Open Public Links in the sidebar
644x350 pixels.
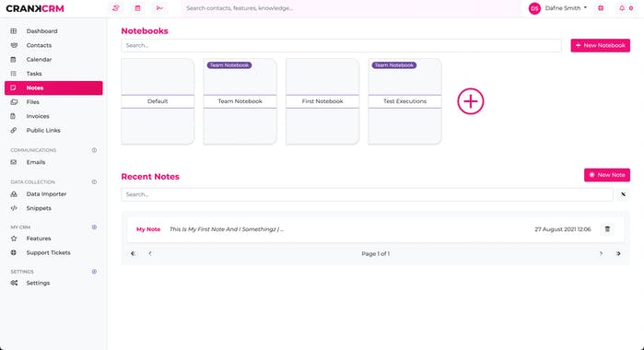(x=53, y=130)
